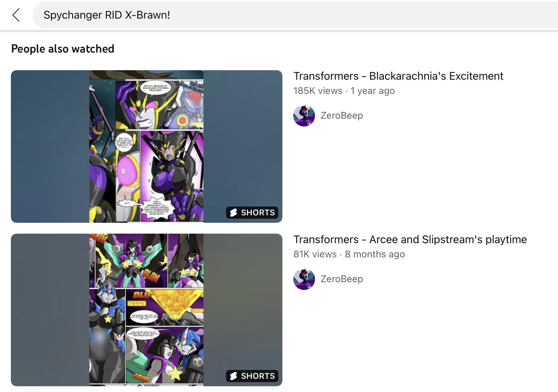Focus the search field reading Spychanger RID X-Brawn!
Viewport: 558px width, 392px height.
(295, 15)
